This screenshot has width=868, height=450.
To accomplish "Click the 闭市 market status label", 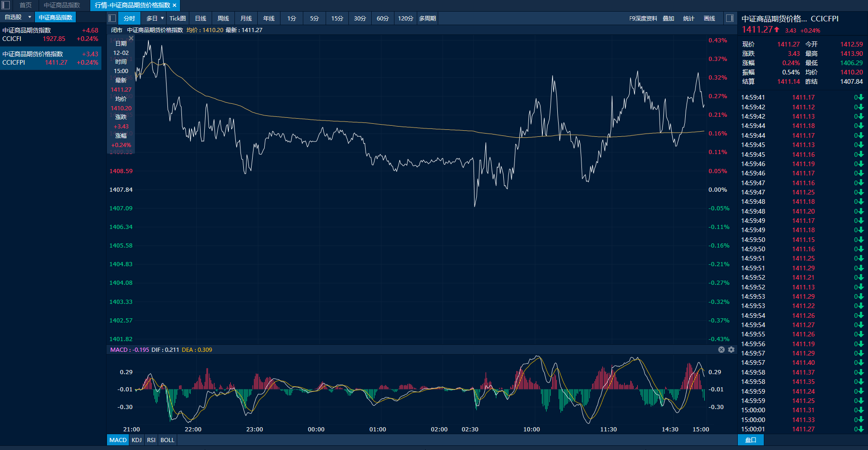I will click(116, 30).
